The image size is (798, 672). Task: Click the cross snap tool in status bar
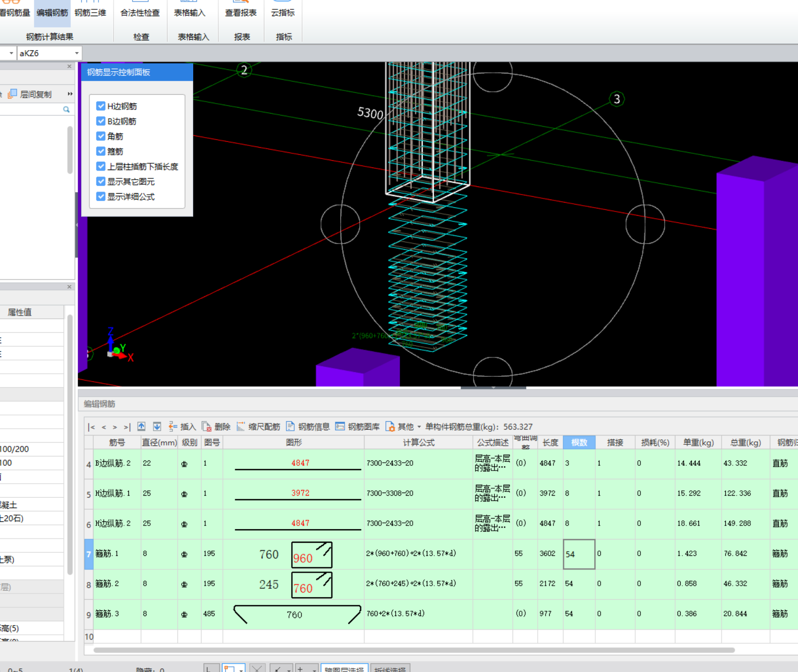coord(257,668)
